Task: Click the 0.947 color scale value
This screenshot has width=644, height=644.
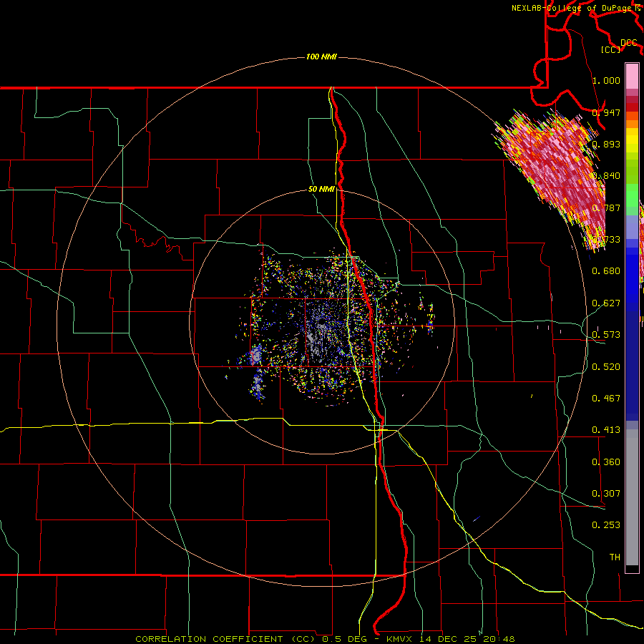Action: pyautogui.click(x=606, y=112)
